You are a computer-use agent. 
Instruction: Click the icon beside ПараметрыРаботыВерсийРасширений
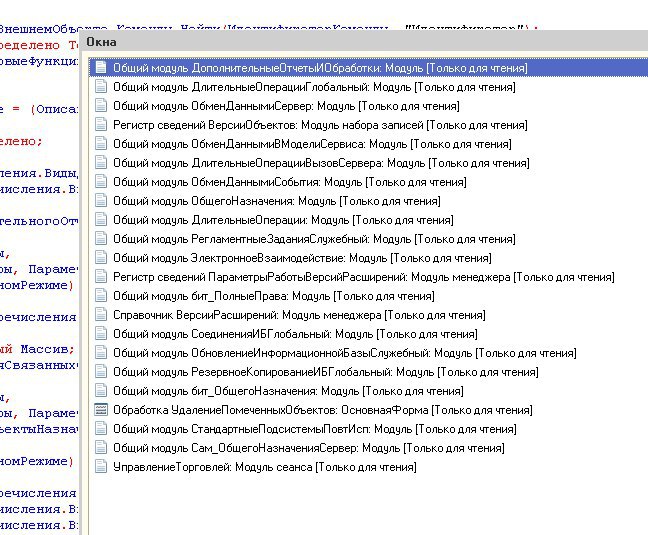click(x=101, y=277)
